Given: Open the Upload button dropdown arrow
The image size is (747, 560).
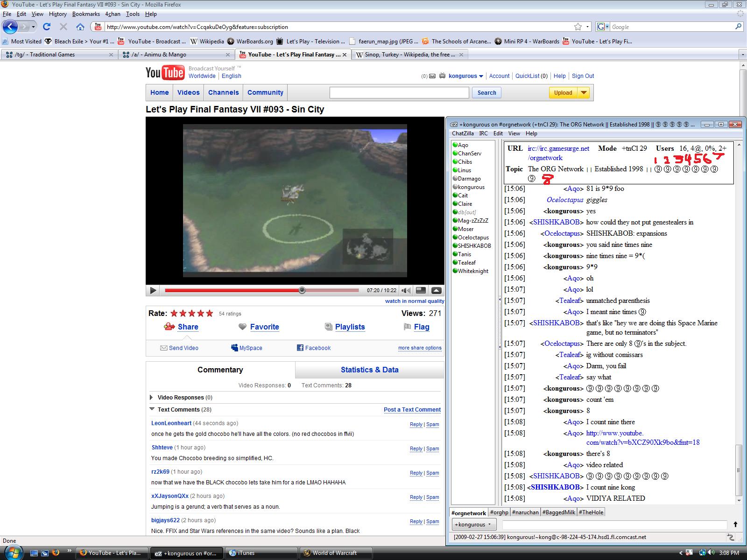Looking at the screenshot, I should coord(584,92).
